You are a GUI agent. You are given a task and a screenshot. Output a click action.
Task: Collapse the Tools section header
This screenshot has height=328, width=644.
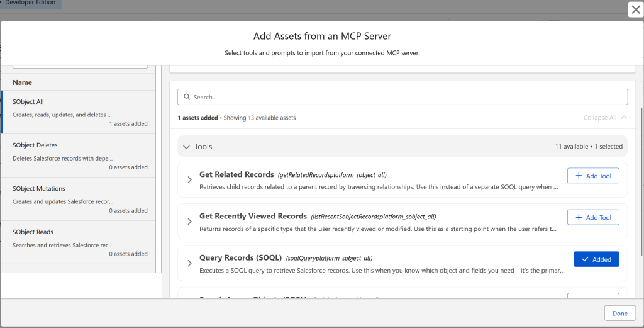(402, 146)
